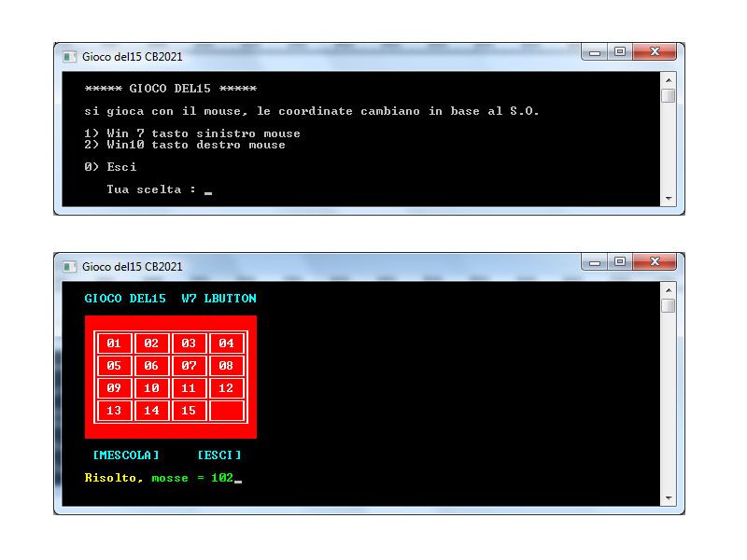Click tile 07 in the puzzle grid
The width and height of the screenshot is (747, 560).
tap(189, 366)
